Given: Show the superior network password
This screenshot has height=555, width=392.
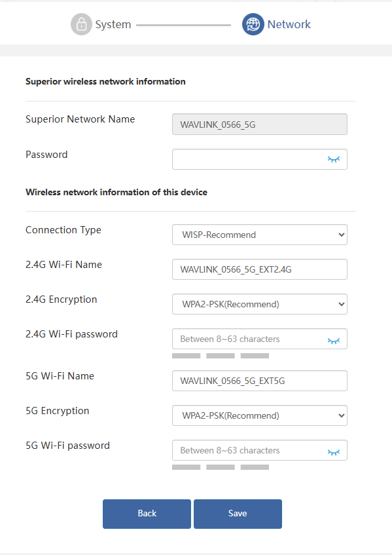Looking at the screenshot, I should pos(333,159).
